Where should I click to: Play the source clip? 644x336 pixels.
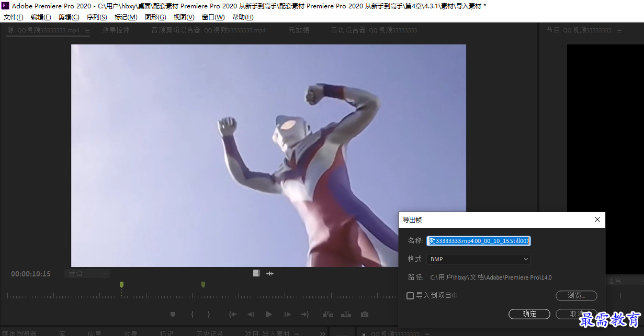[268, 315]
